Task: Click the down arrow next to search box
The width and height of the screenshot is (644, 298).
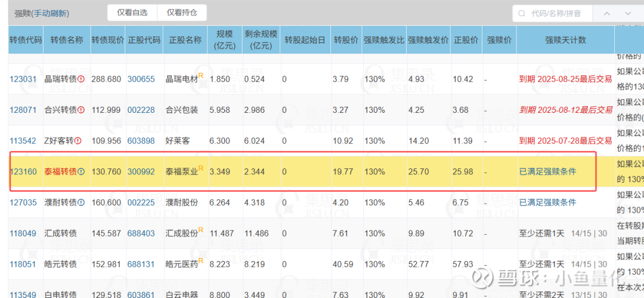Action: (x=628, y=13)
